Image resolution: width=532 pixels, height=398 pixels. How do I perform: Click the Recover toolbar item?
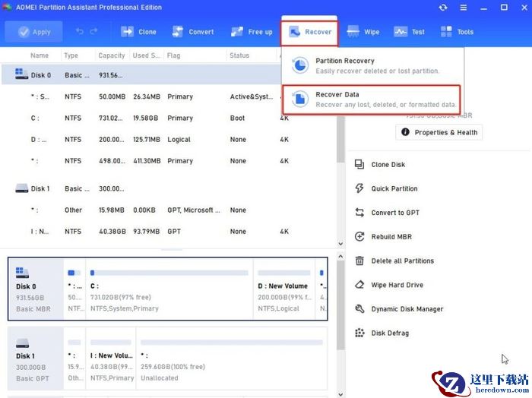tap(309, 33)
